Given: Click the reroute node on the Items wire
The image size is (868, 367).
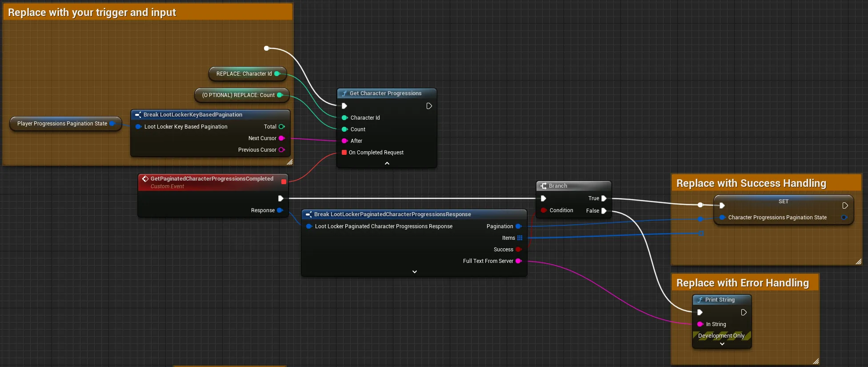Looking at the screenshot, I should (x=701, y=233).
